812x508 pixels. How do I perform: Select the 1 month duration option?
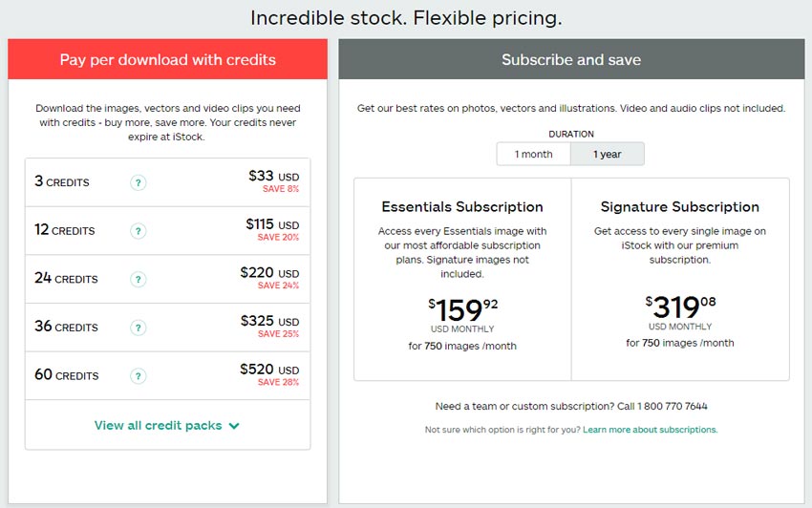click(x=533, y=155)
